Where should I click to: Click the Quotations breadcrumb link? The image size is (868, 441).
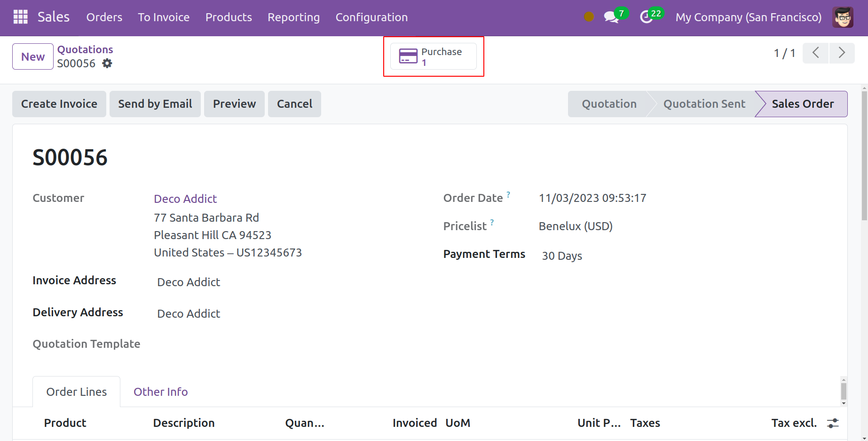85,49
